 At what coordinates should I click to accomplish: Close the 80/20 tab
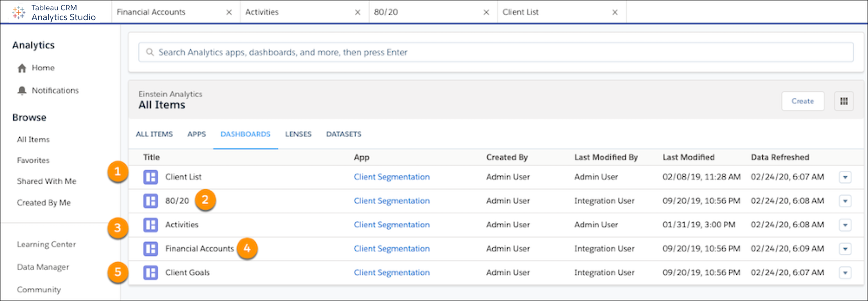(486, 12)
